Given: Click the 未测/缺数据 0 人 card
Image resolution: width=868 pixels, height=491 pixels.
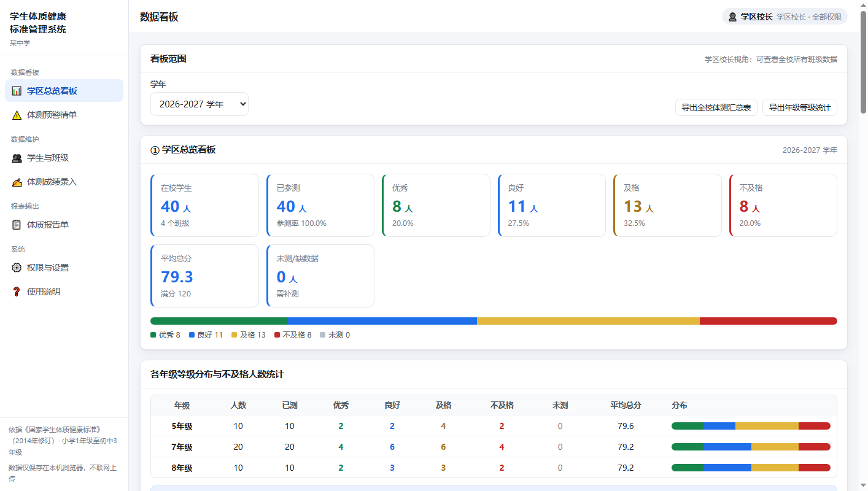Looking at the screenshot, I should pyautogui.click(x=320, y=276).
